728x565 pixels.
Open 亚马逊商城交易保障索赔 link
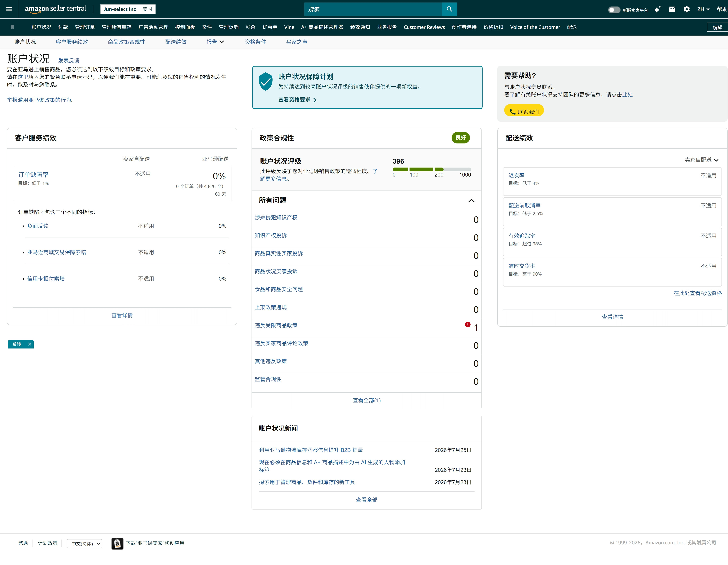tap(57, 252)
